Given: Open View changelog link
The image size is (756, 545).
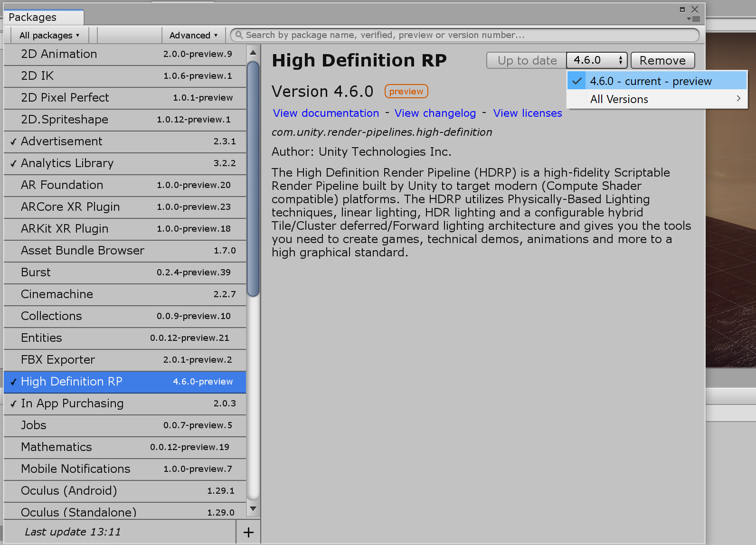Looking at the screenshot, I should click(x=435, y=113).
